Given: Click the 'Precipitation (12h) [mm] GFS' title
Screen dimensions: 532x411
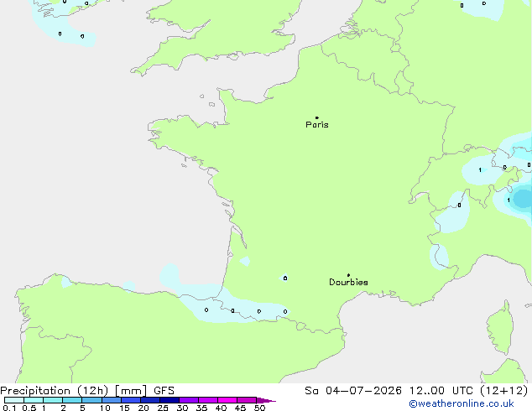Looking at the screenshot, I should [x=87, y=391].
